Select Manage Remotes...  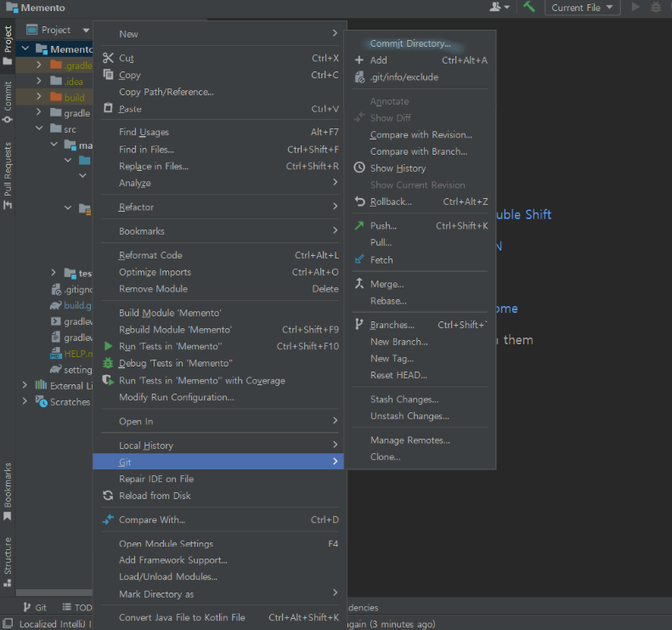(x=420, y=440)
